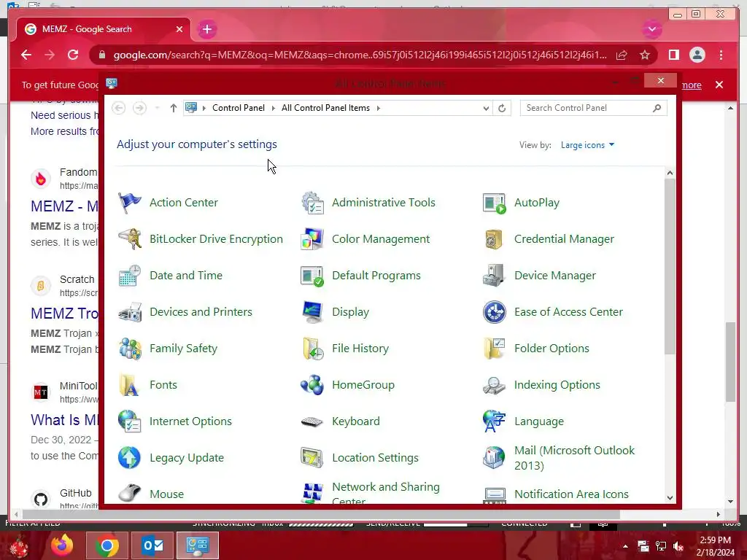Image resolution: width=747 pixels, height=560 pixels.
Task: Open the Family Safety icon
Action: 130,349
